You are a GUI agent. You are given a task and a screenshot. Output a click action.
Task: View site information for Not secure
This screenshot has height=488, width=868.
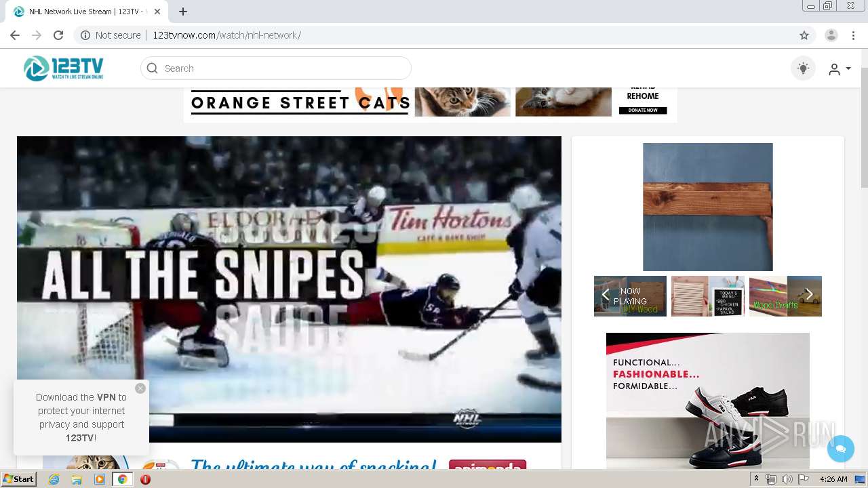111,35
